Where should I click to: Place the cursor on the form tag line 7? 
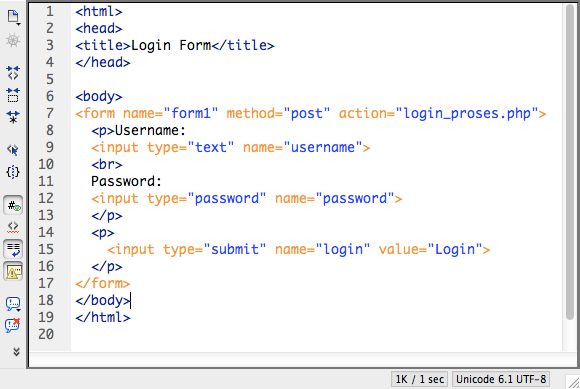pyautogui.click(x=310, y=114)
